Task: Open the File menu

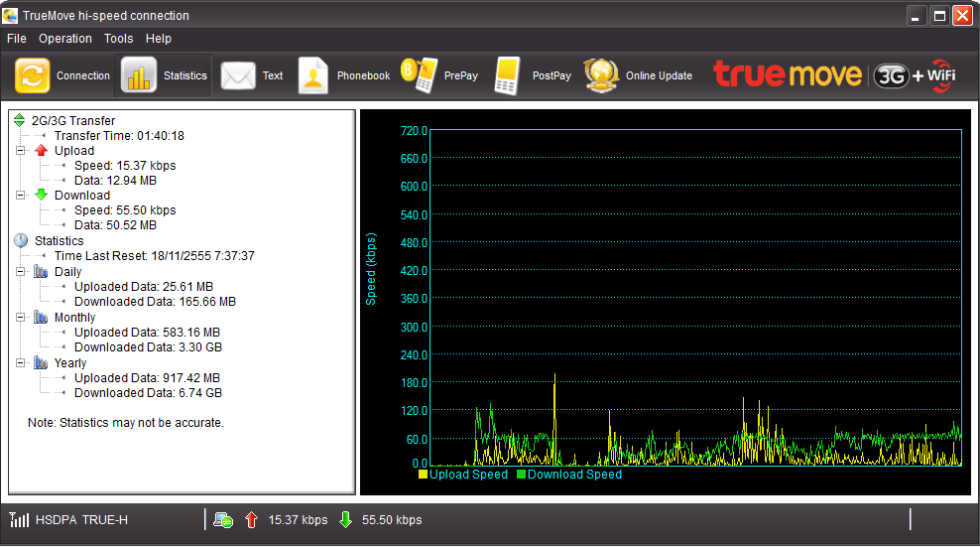Action: (x=17, y=38)
